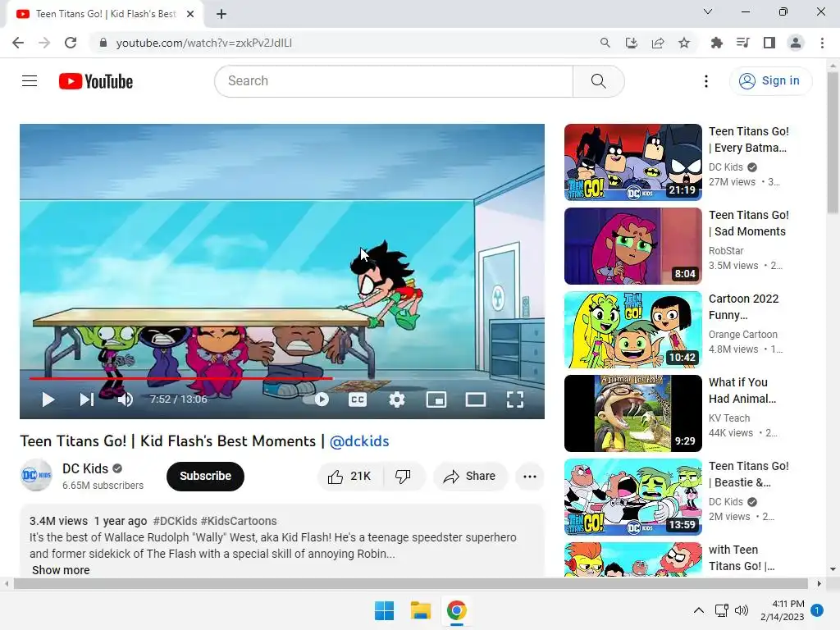Open the DC Kids channel name link
Image resolution: width=840 pixels, height=630 pixels.
[x=85, y=468]
